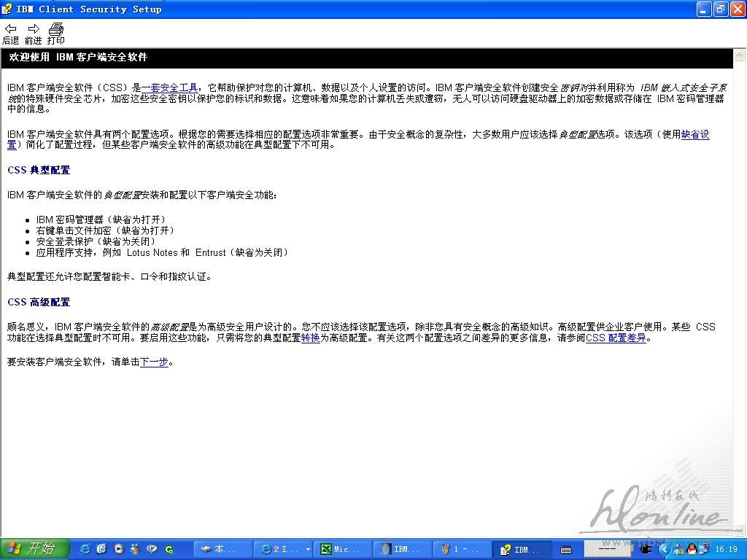747x560 pixels.
Task: Click the 安全登录保护 list item
Action: pyautogui.click(x=96, y=241)
